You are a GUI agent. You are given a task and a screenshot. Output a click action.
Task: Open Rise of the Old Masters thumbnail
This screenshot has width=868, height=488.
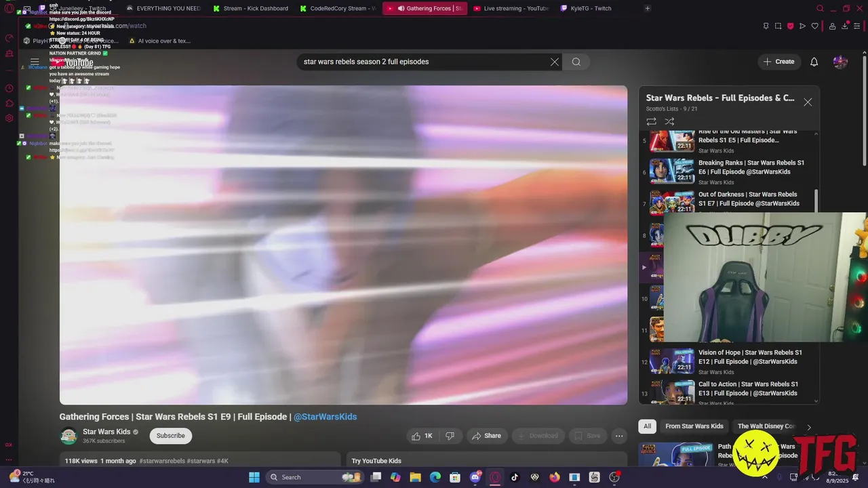pos(672,140)
